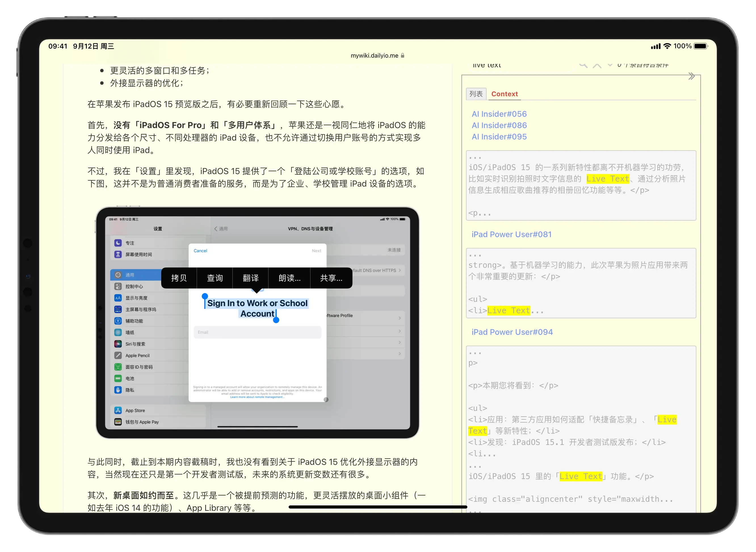The height and width of the screenshot is (552, 756).
Task: Switch to the Context tab
Action: (505, 94)
